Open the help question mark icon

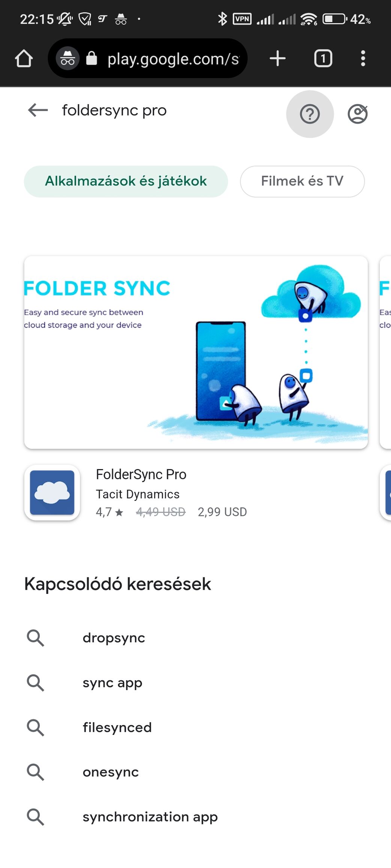pos(310,114)
